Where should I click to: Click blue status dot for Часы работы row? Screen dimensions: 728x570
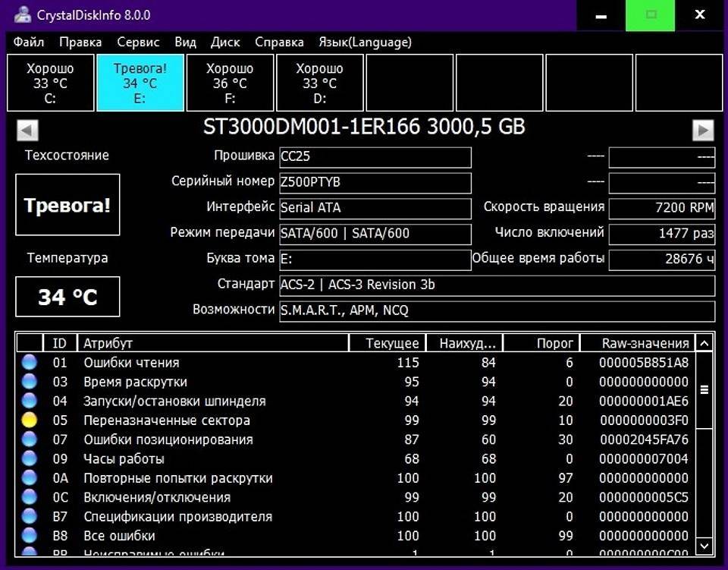(30, 459)
